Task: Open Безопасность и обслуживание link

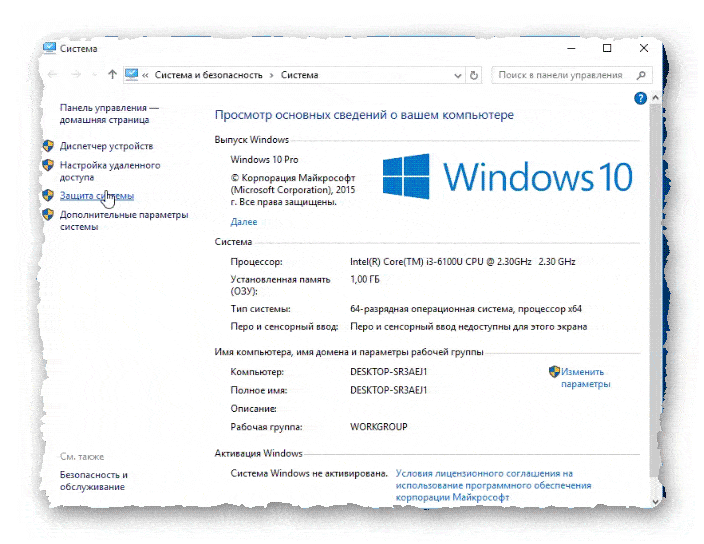Action: pyautogui.click(x=93, y=481)
